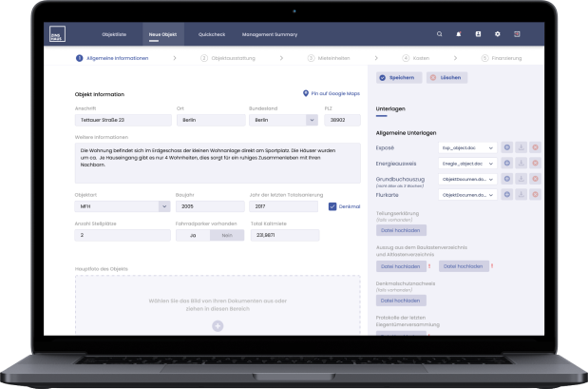Click chevron after Mieteinheiten step
The width and height of the screenshot is (588, 389).
coord(376,58)
